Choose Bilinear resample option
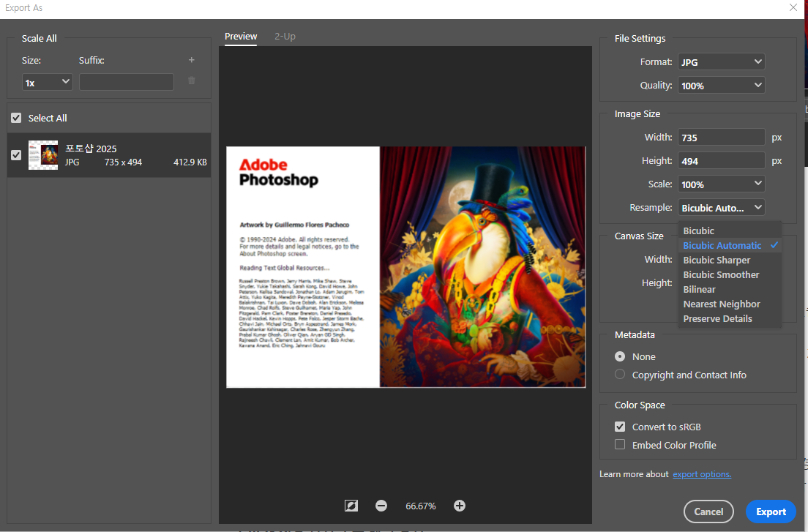This screenshot has width=808, height=532. [x=730, y=290]
